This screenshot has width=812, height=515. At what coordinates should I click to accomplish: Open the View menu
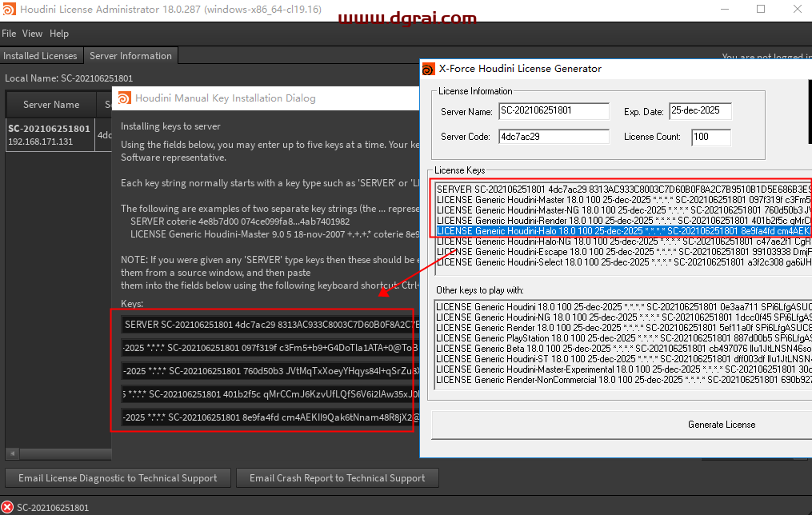point(32,34)
